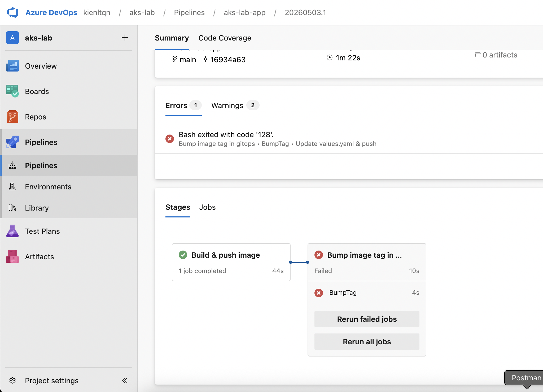Open the Build & push image stage card
The image size is (543, 392).
pyautogui.click(x=231, y=262)
